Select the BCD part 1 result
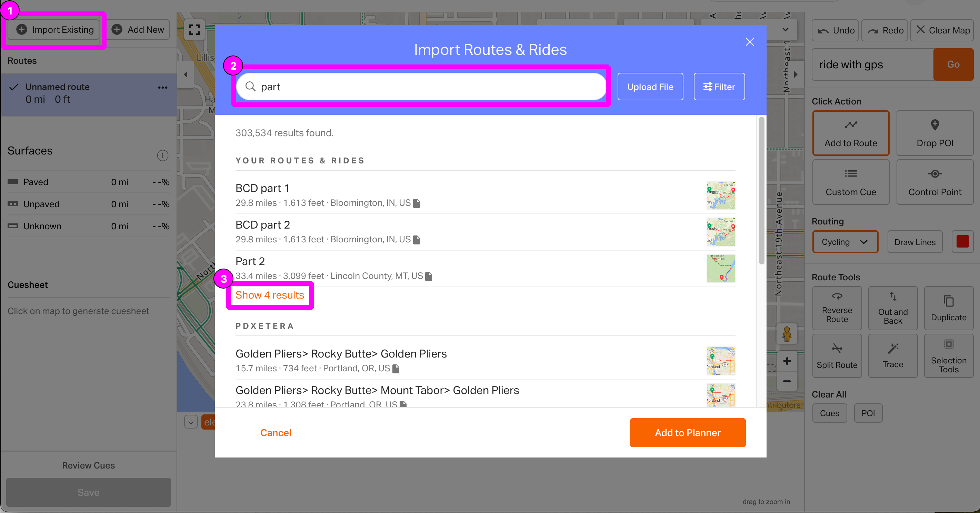 pos(262,189)
